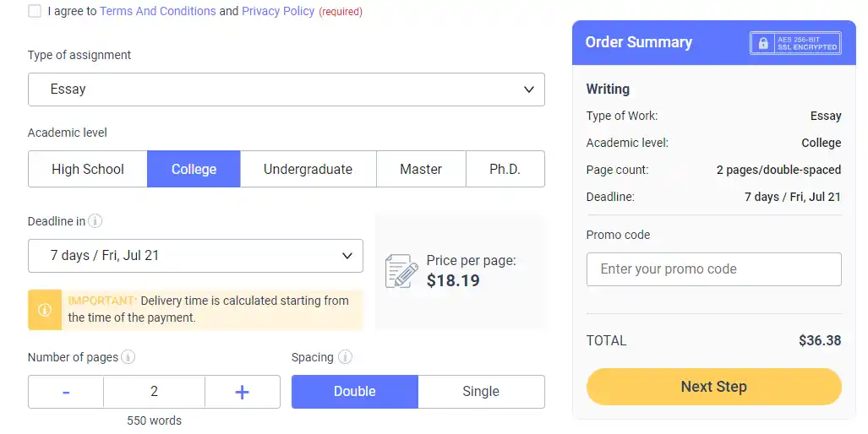
Task: Click the 550 words label
Action: (x=154, y=420)
